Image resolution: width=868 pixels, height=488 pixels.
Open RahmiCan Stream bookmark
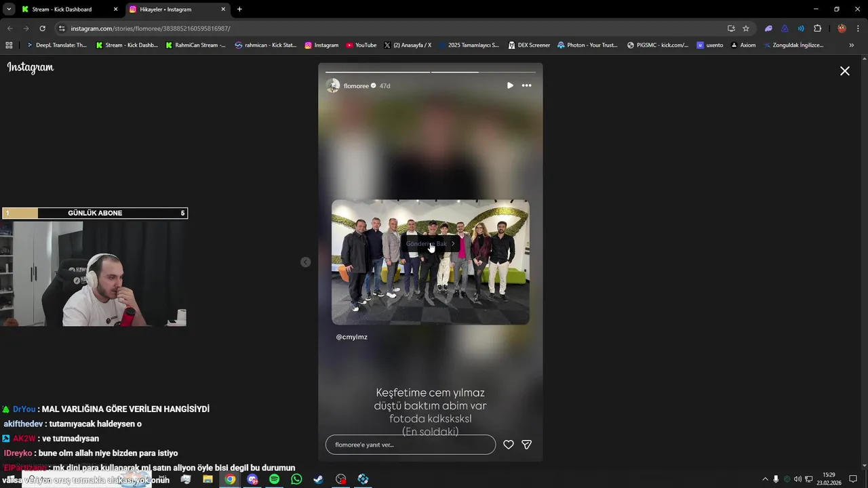coord(195,45)
